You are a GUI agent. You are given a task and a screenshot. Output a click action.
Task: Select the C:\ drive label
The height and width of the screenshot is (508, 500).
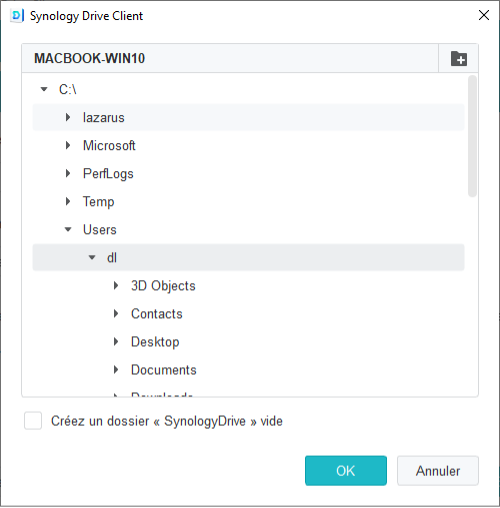68,89
